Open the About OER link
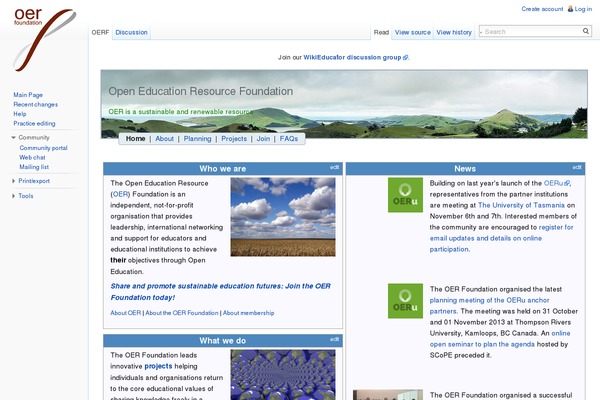The image size is (600, 400). coord(126,313)
